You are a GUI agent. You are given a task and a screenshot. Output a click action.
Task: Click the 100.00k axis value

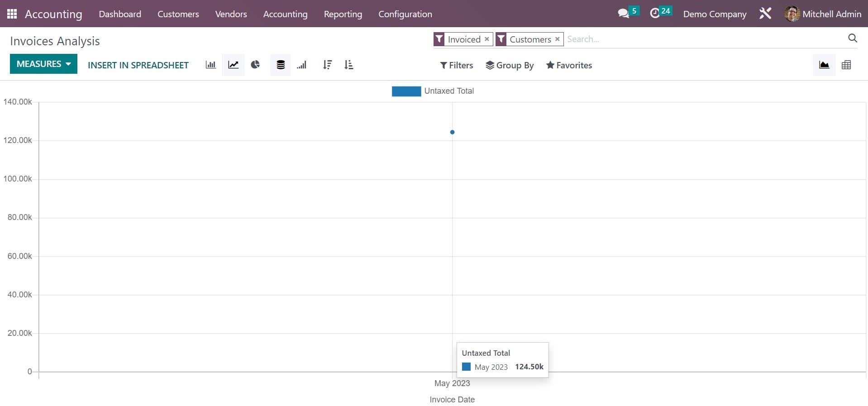tap(18, 179)
